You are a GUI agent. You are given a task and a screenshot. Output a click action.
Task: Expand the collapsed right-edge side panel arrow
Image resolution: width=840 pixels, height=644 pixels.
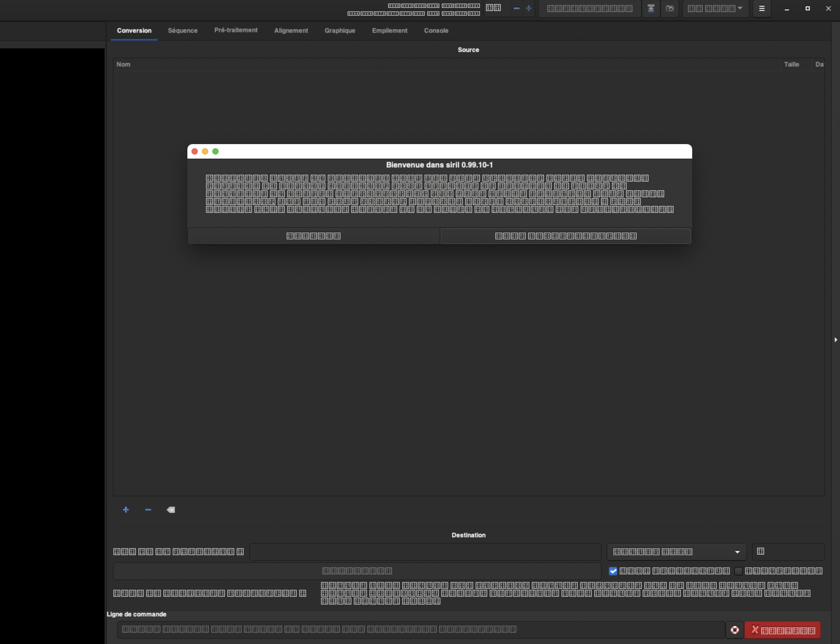(x=836, y=340)
